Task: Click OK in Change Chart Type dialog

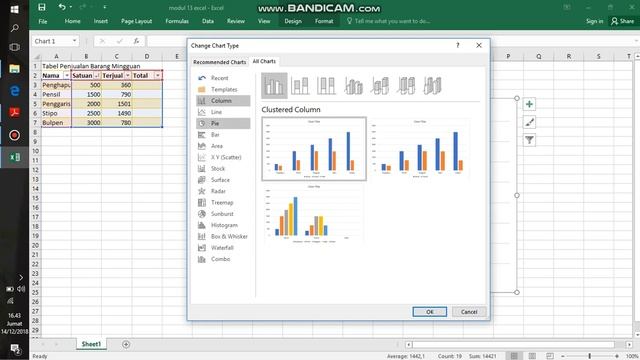Action: coord(429,312)
